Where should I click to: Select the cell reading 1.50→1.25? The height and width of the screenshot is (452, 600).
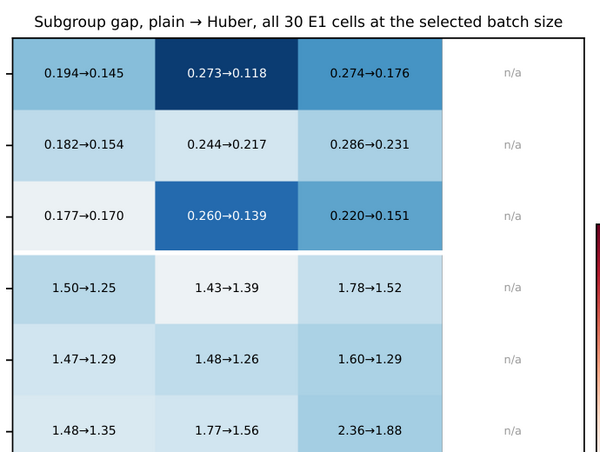click(84, 289)
